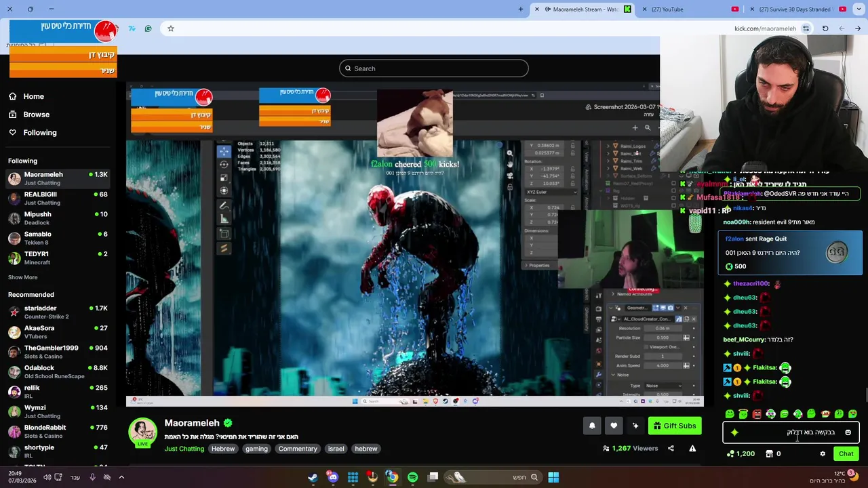Open starladder recommended channel
868x488 pixels.
pyautogui.click(x=58, y=312)
